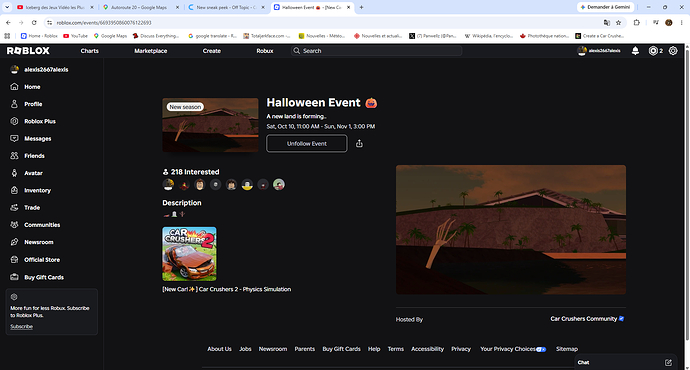Open the Inventory sidebar icon
Viewport: 690px width, 370px height.
click(15, 190)
